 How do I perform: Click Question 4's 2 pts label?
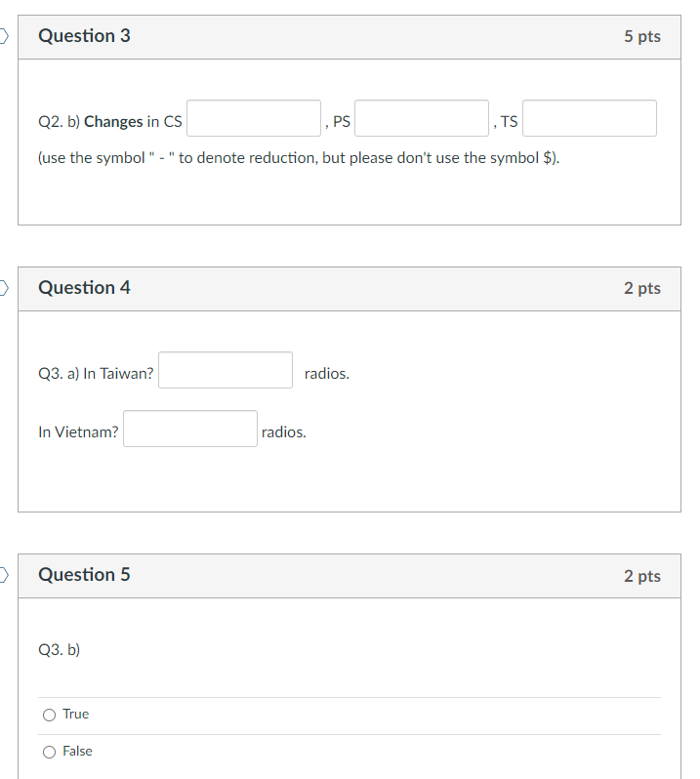642,288
